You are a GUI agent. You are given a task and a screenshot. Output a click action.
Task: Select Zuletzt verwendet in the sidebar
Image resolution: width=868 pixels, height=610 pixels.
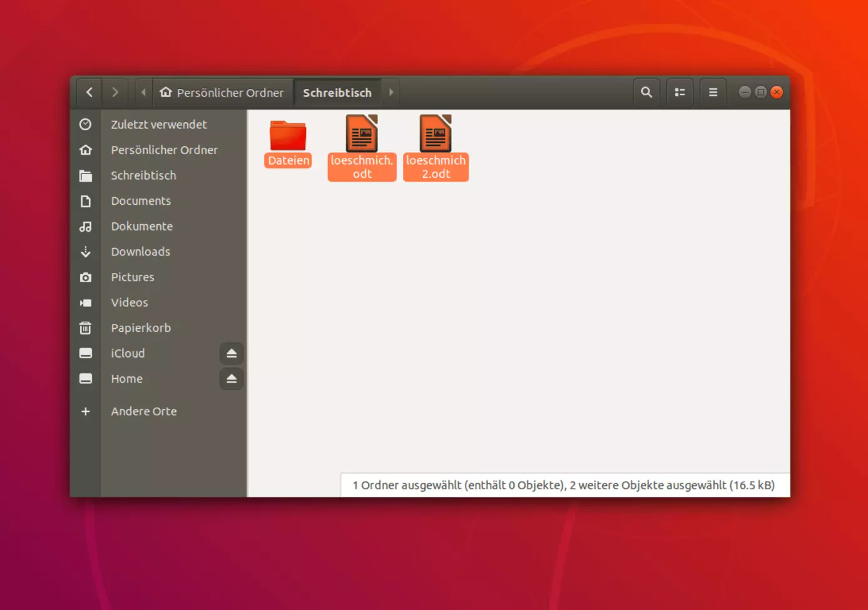(x=159, y=124)
